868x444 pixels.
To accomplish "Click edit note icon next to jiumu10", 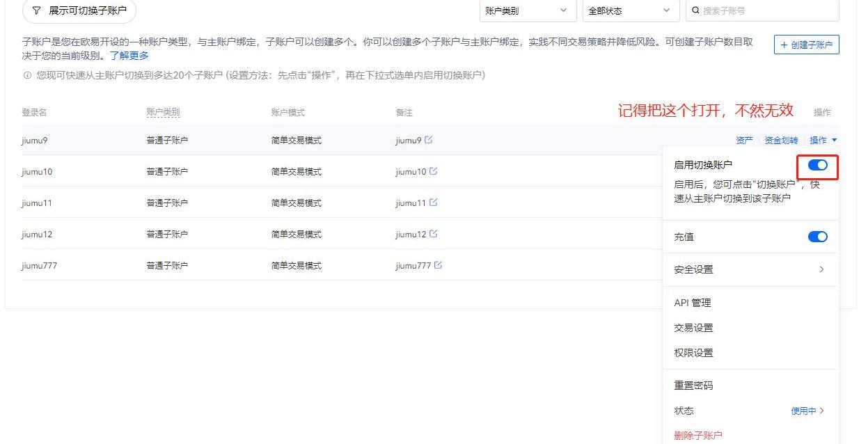I will 433,171.
